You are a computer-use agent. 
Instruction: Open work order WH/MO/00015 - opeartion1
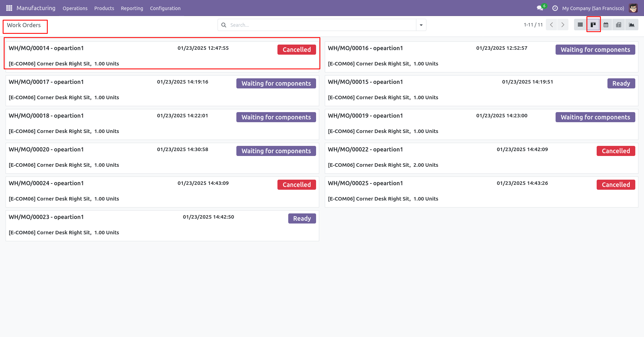(x=481, y=91)
